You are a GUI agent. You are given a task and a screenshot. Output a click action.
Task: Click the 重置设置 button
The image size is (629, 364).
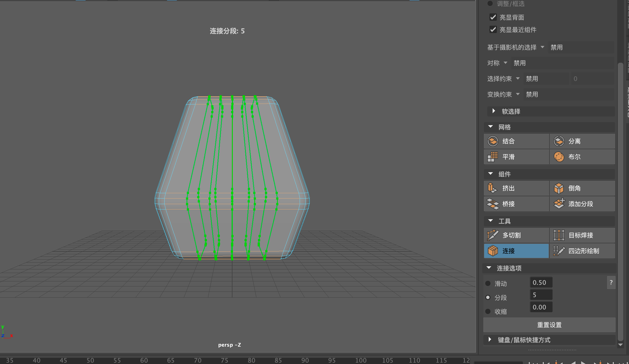(x=549, y=325)
